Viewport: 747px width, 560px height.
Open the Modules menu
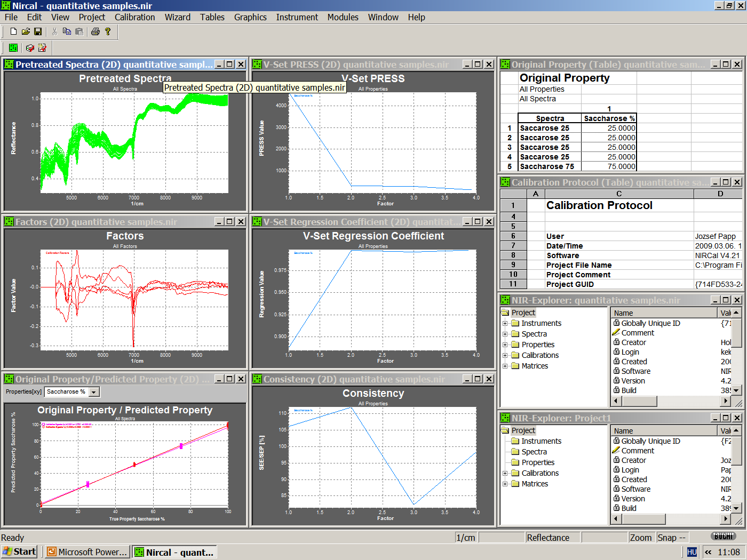point(343,17)
